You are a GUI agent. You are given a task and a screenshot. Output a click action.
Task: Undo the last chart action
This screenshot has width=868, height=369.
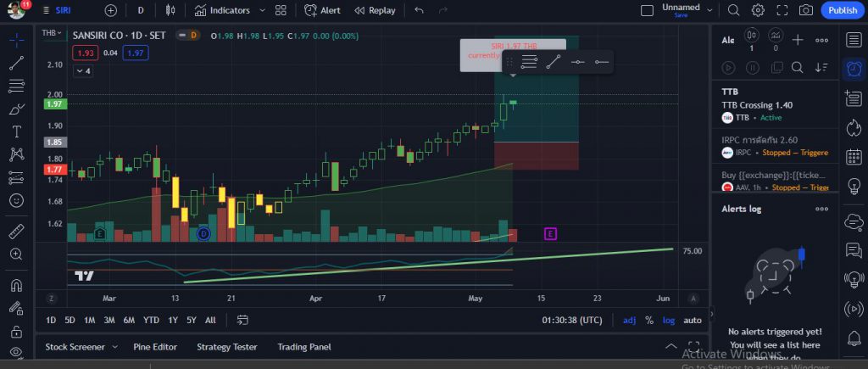[x=419, y=10]
